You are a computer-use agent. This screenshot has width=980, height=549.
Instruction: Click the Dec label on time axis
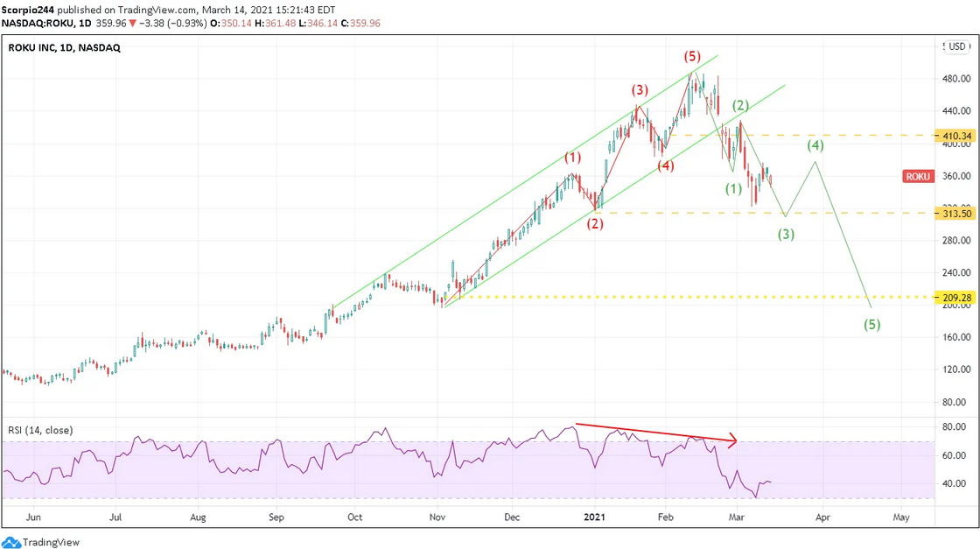(512, 517)
